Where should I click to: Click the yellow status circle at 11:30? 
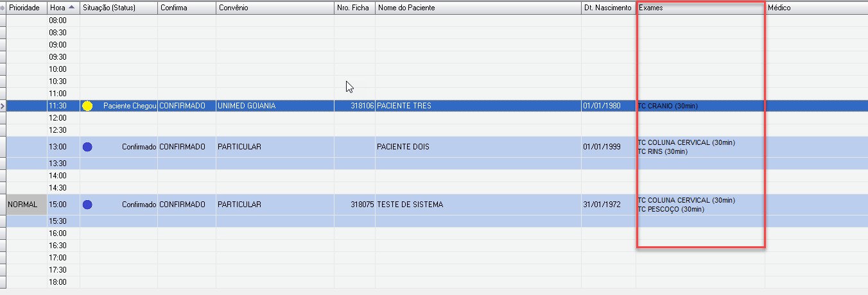88,106
